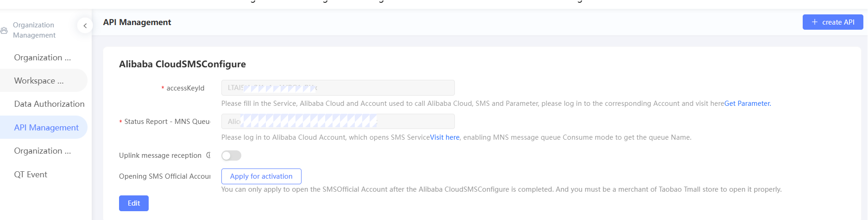The width and height of the screenshot is (868, 220).
Task: Open the Get Parameter link
Action: coord(747,104)
